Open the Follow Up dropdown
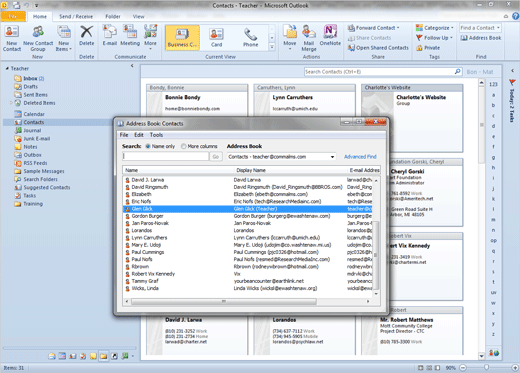Image resolution: width=520 pixels, height=373 pixels. point(434,38)
